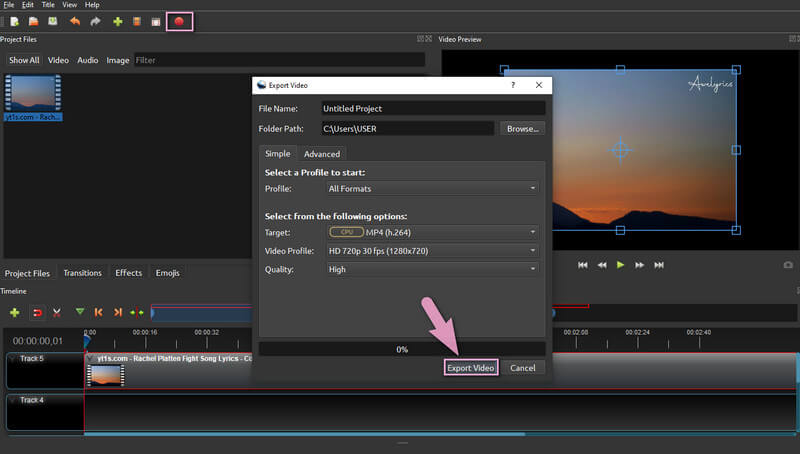The image size is (800, 454).
Task: Click the Folder Path input field
Action: click(408, 129)
